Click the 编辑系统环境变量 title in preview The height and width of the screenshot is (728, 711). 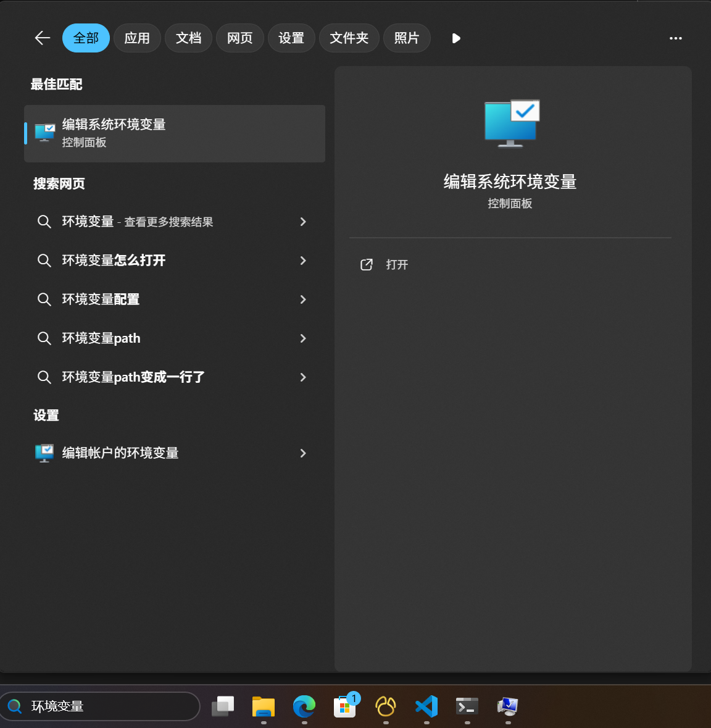click(510, 182)
